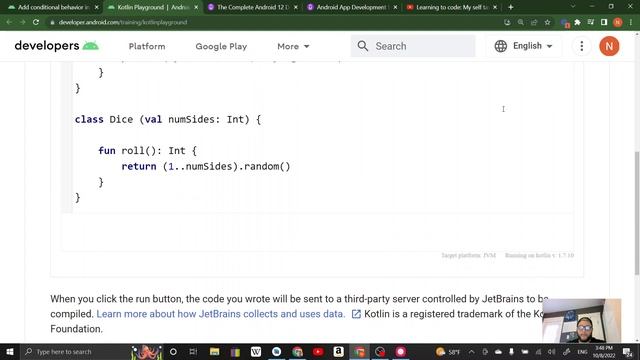Click the share page icon

(534, 22)
